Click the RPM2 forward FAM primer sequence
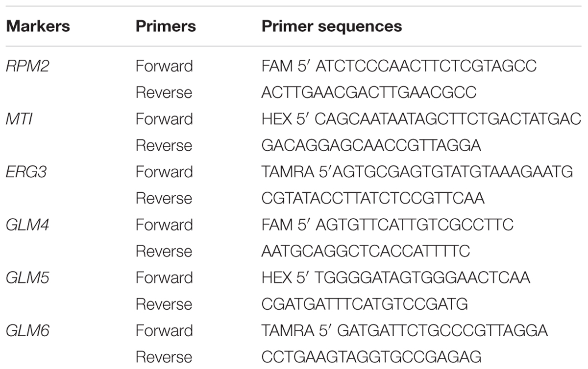 399,66
